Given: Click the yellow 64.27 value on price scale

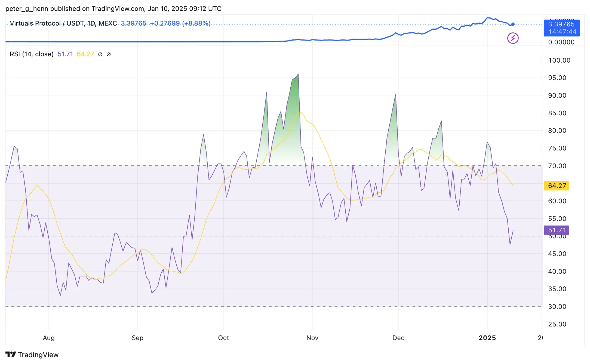Looking at the screenshot, I should coord(556,186).
